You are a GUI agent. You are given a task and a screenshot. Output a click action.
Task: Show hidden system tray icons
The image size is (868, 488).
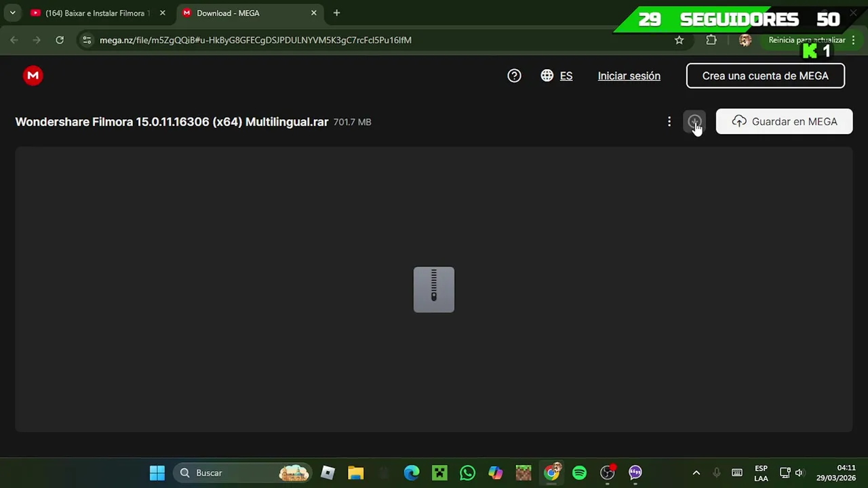click(696, 473)
